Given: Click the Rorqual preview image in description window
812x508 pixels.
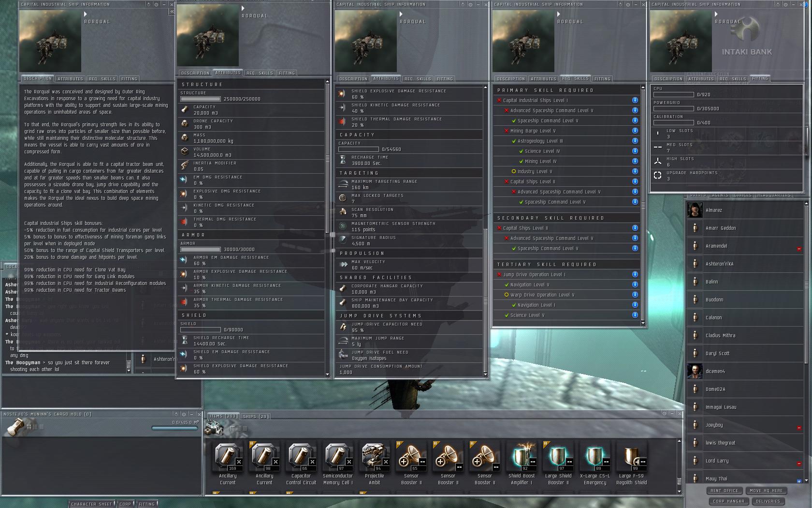Looking at the screenshot, I should [x=50, y=41].
